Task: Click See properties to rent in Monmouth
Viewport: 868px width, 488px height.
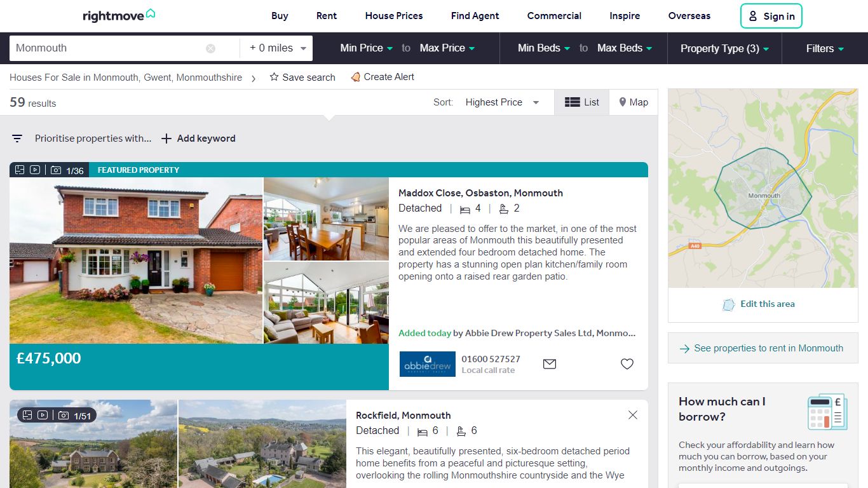Action: [x=763, y=348]
